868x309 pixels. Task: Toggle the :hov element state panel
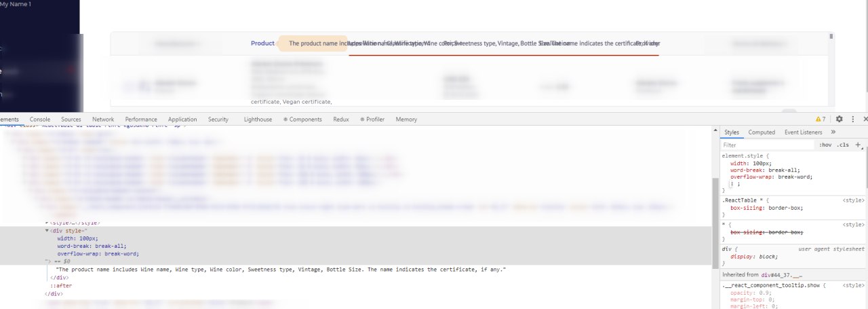point(825,145)
